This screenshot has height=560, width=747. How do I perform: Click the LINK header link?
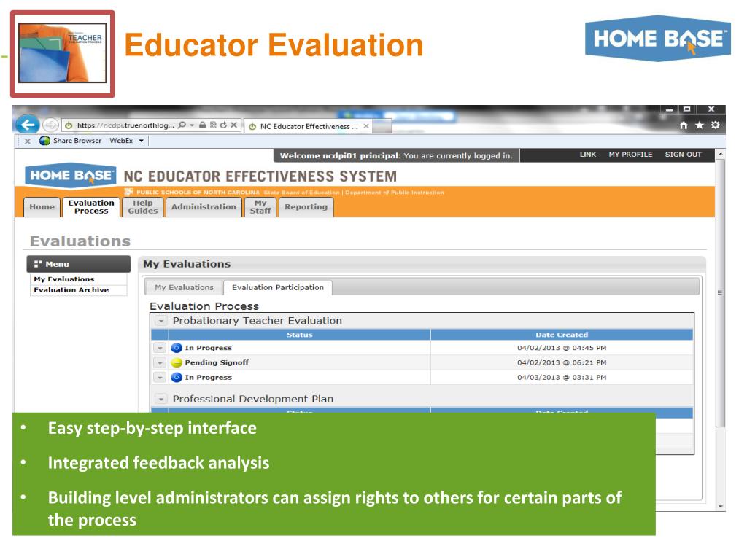[x=587, y=155]
